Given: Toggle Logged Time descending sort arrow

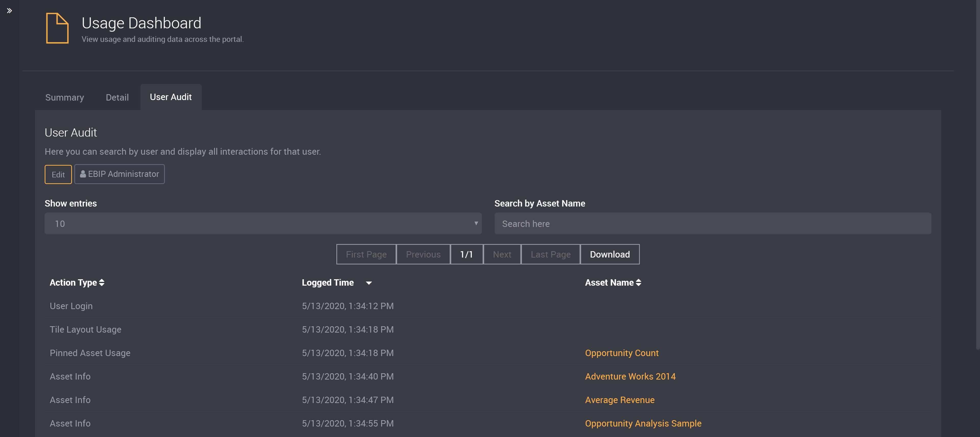Looking at the screenshot, I should pyautogui.click(x=369, y=283).
